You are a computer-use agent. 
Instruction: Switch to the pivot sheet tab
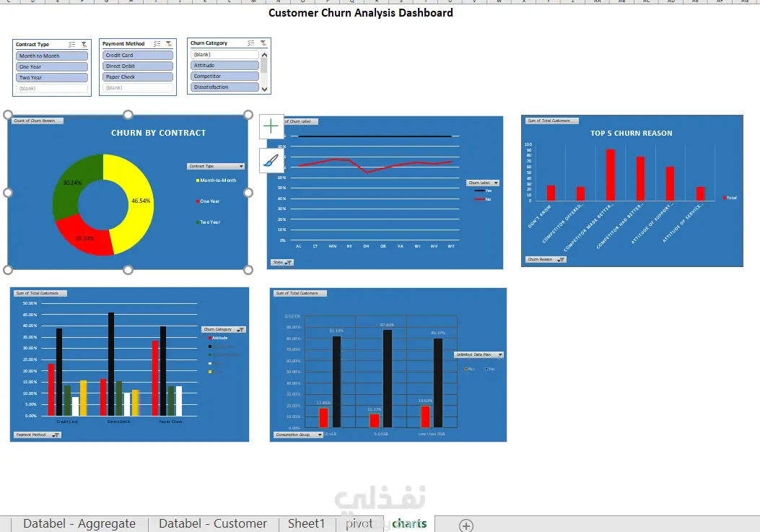click(359, 524)
